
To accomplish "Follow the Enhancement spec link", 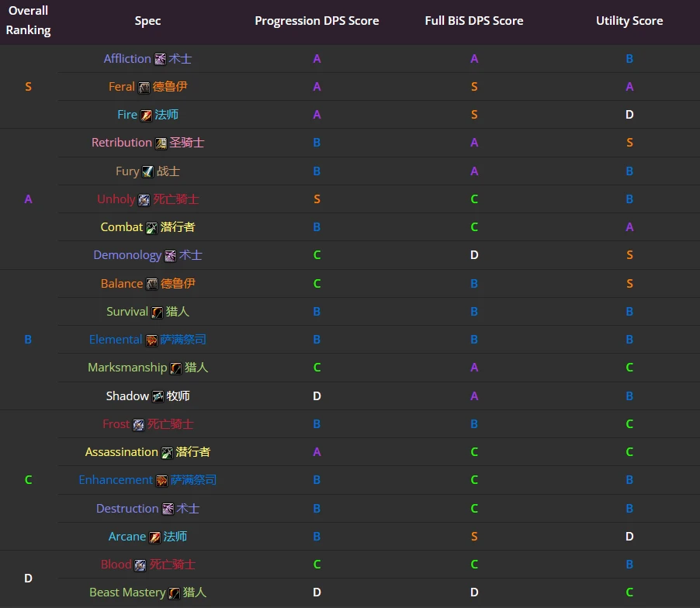I will click(116, 480).
